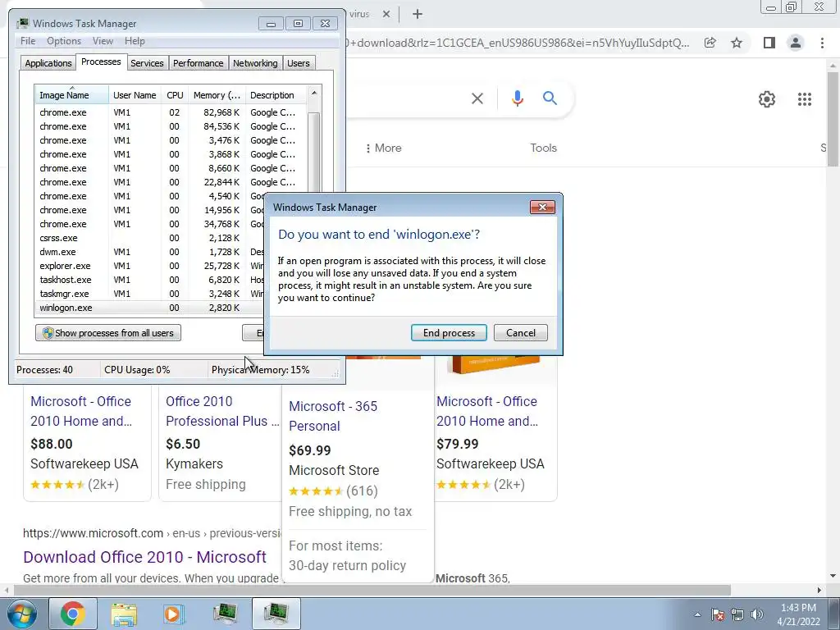Click the page's horizontal scrollbar
Screen dimensions: 840x630
[x=372, y=590]
